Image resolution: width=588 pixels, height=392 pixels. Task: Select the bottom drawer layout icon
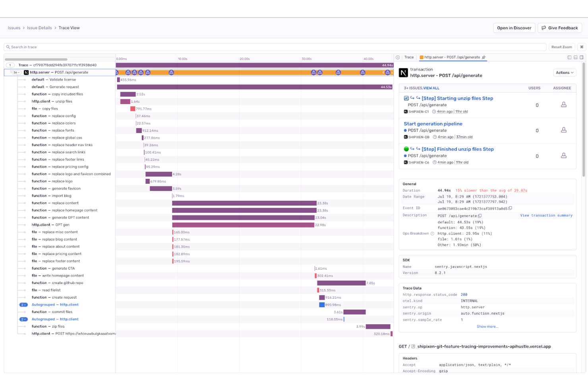(575, 57)
